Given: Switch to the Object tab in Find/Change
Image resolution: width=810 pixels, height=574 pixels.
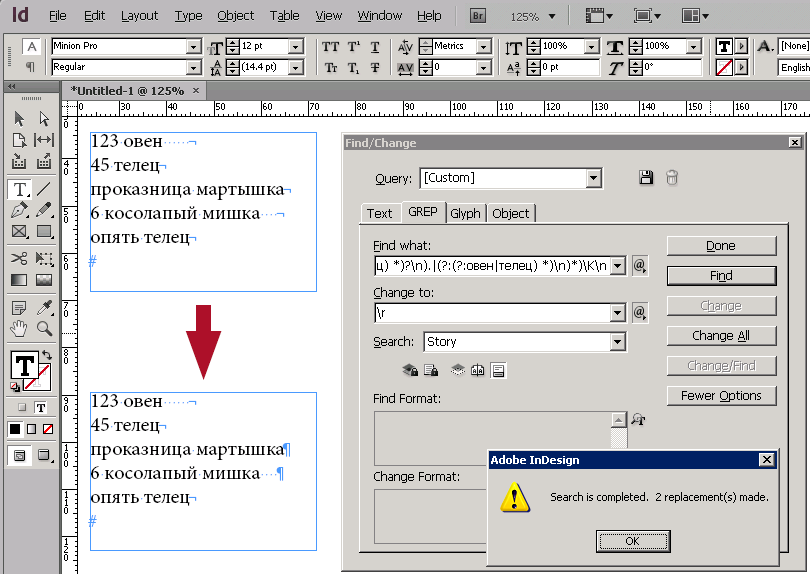Looking at the screenshot, I should (510, 213).
